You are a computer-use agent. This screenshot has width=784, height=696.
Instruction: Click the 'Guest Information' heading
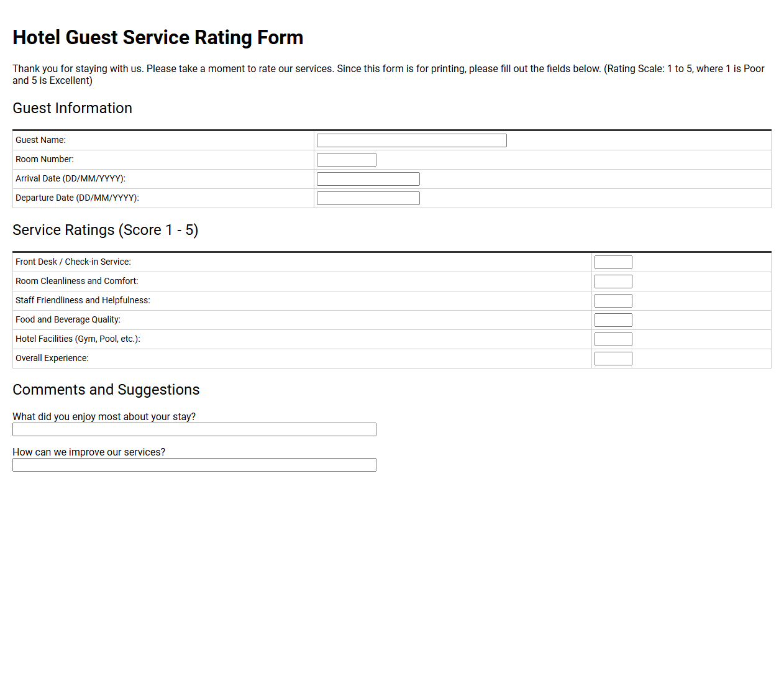[x=72, y=108]
